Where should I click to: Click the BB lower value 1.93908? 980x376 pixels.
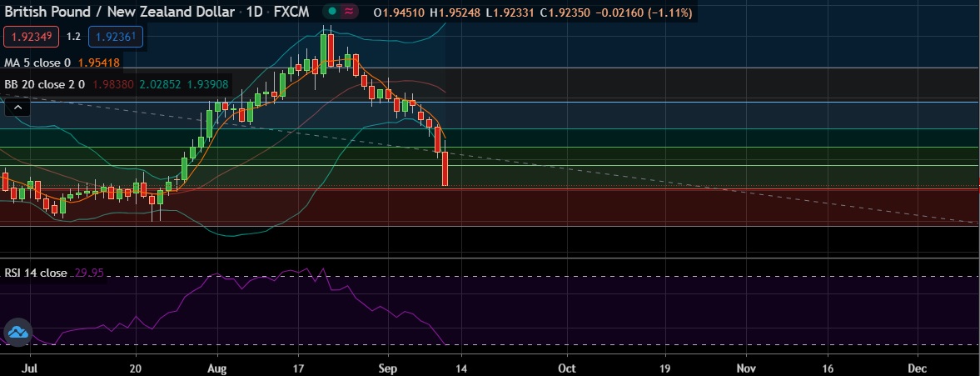206,84
